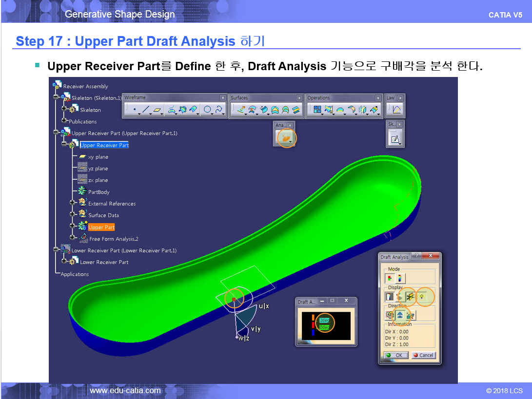Click the red color swatch in legend
Screen dimensions: 532x399
click(313, 325)
